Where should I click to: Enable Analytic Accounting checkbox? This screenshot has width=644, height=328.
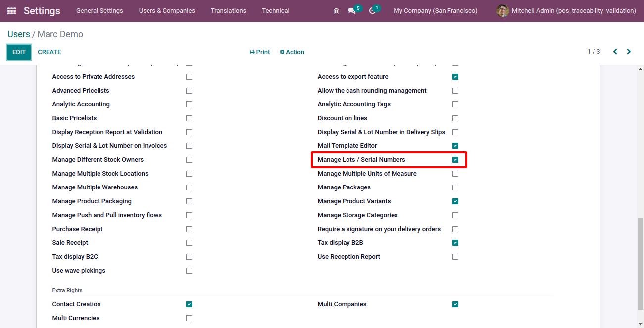(x=189, y=104)
